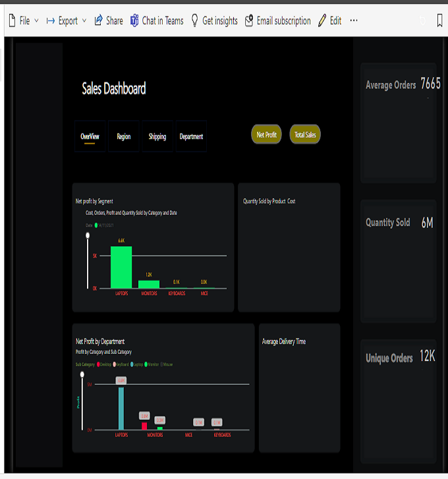Click the green date legend marker
Image resolution: width=448 pixels, height=479 pixels.
[x=96, y=225]
